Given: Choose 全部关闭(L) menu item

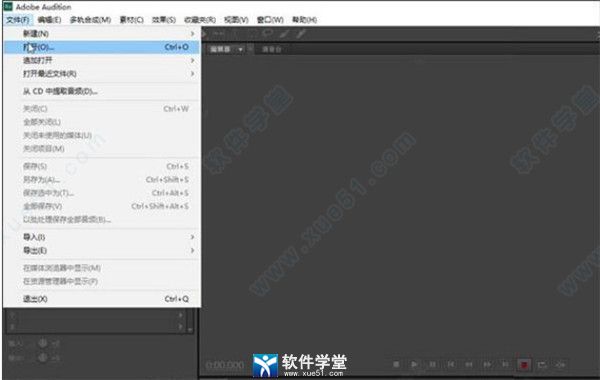Looking at the screenshot, I should click(x=101, y=122).
